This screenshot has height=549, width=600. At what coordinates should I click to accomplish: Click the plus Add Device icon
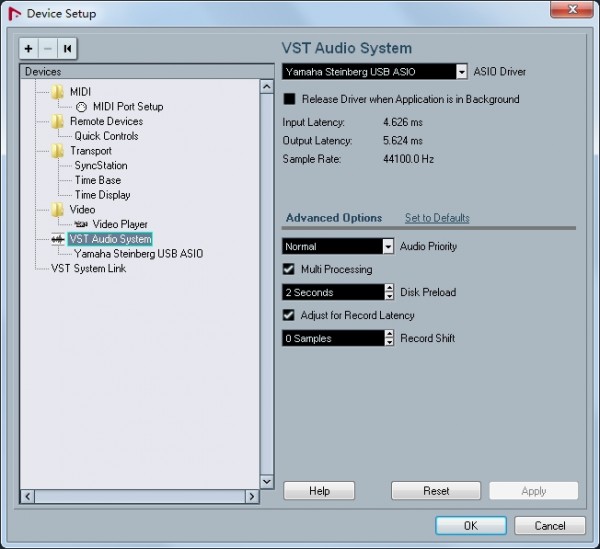(x=28, y=48)
